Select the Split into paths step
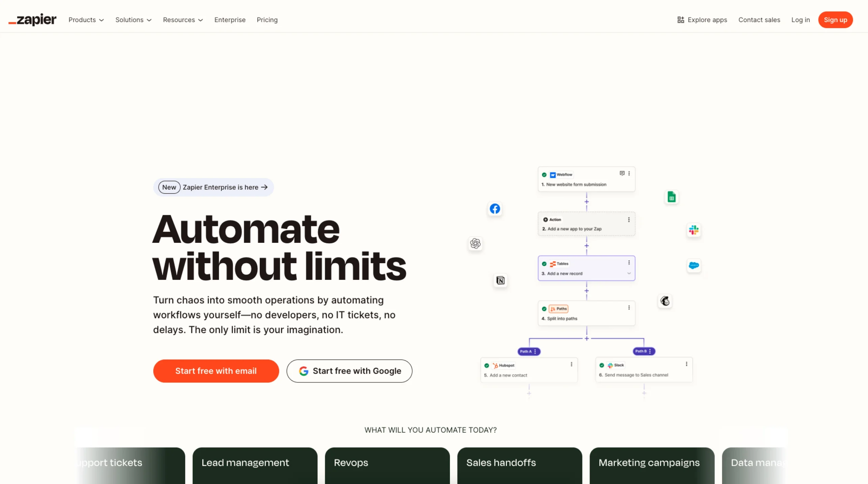868x484 pixels. coord(587,313)
